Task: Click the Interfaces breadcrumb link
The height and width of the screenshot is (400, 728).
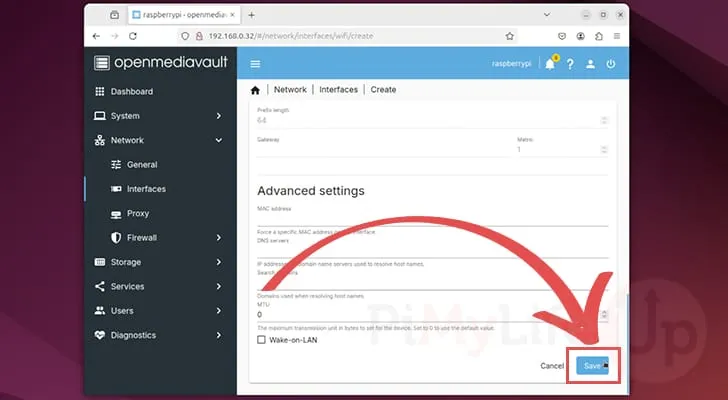Action: tap(338, 90)
